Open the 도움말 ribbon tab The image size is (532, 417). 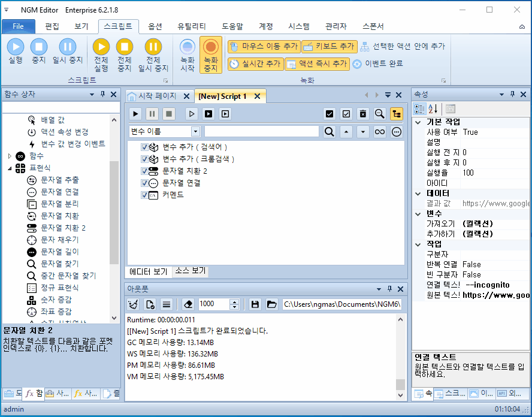[232, 26]
